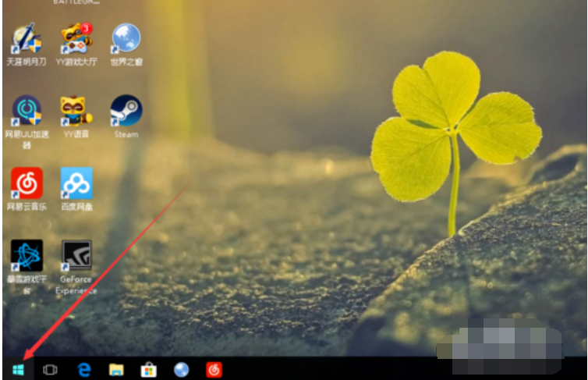The image size is (588, 380).
Task: Open File Explorer from the taskbar
Action: pyautogui.click(x=116, y=369)
